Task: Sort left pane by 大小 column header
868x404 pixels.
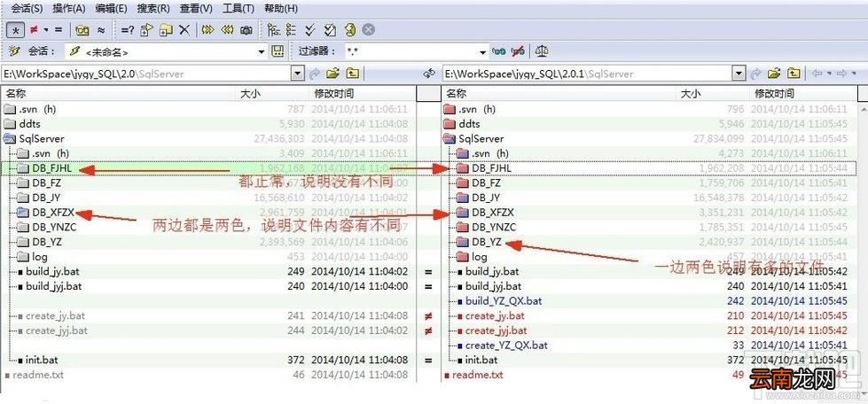Action: 272,94
